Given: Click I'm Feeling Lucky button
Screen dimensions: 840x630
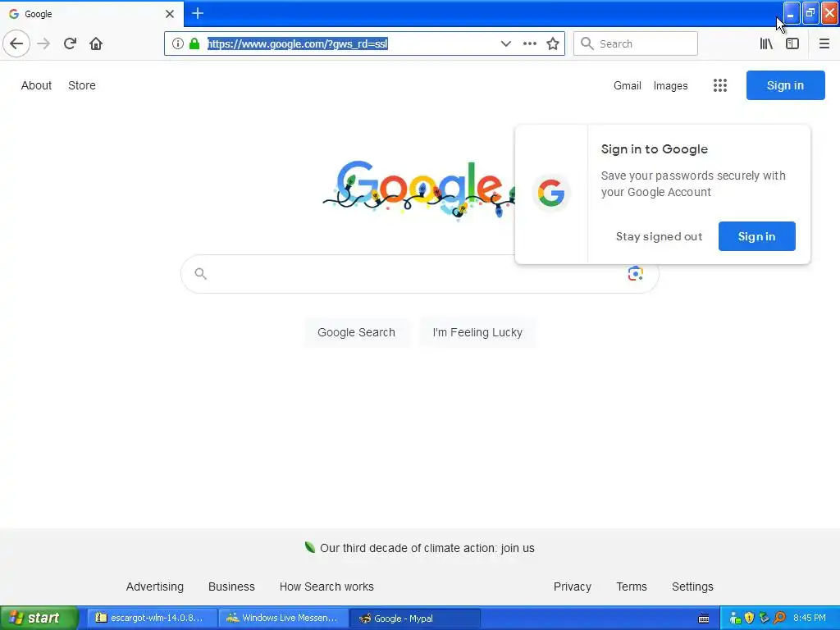Looking at the screenshot, I should pos(477,332).
